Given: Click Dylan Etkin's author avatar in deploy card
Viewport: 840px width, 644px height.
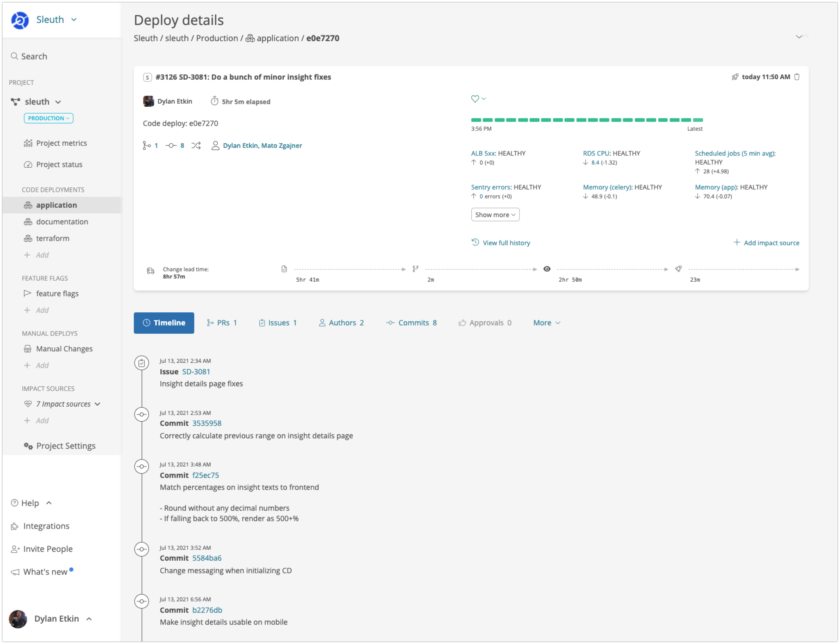Looking at the screenshot, I should pos(148,101).
